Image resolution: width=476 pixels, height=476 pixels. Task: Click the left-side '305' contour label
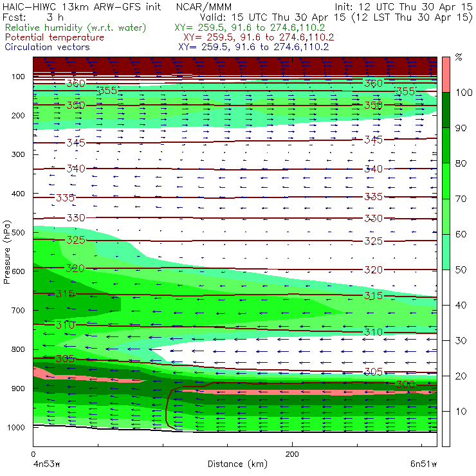pyautogui.click(x=65, y=359)
